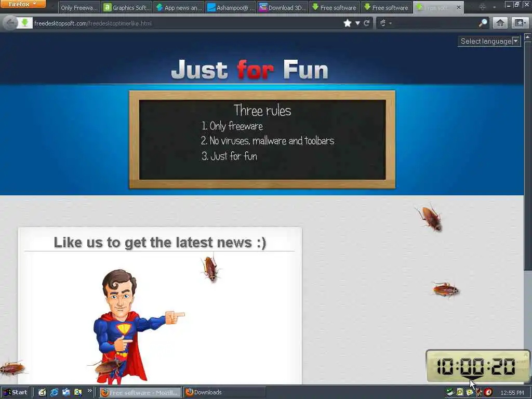Image resolution: width=532 pixels, height=399 pixels.
Task: Click the taskbar clock showing 12:55 PM
Action: point(512,393)
